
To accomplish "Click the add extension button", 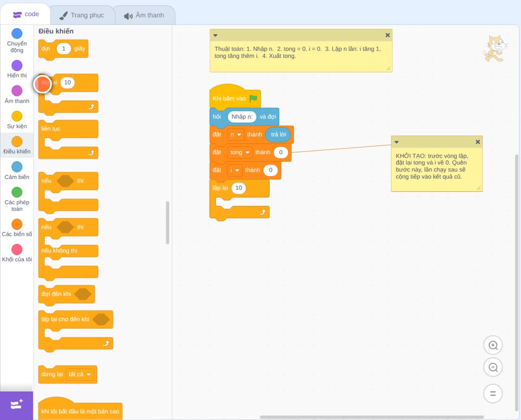I will pos(17,405).
